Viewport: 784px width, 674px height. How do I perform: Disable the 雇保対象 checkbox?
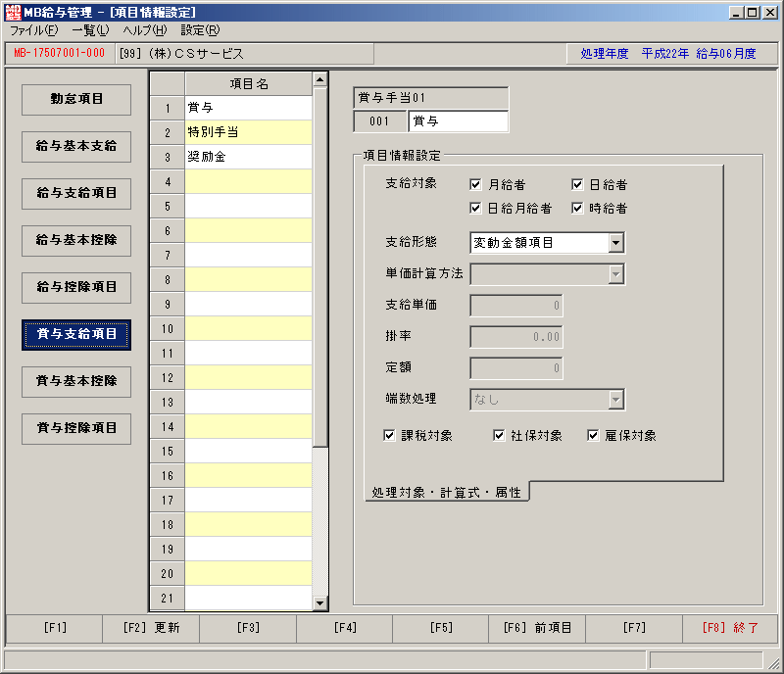pos(593,436)
